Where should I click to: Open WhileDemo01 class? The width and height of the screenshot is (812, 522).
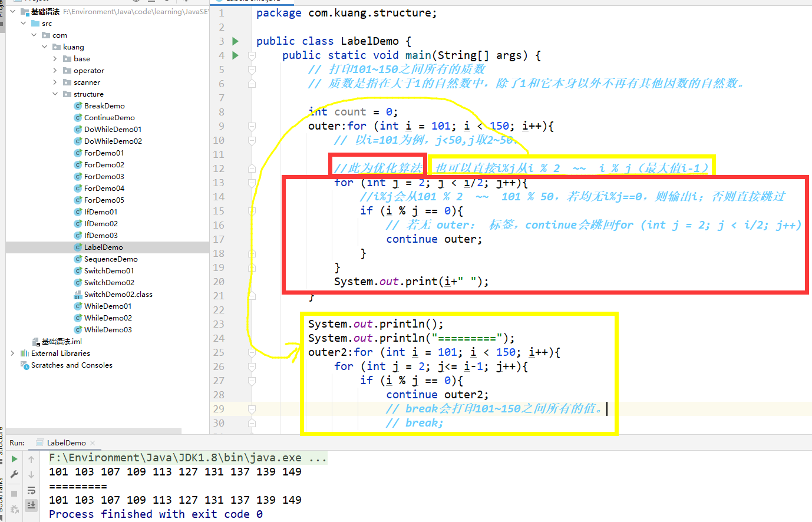coord(108,306)
